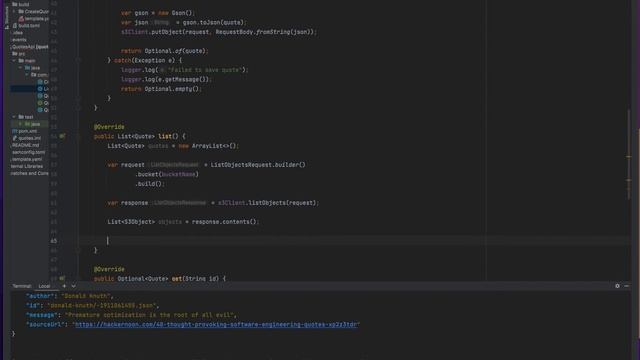This screenshot has height=360, width=640.
Task: Open samconfig.toml in the project tree
Action: pos(28,152)
